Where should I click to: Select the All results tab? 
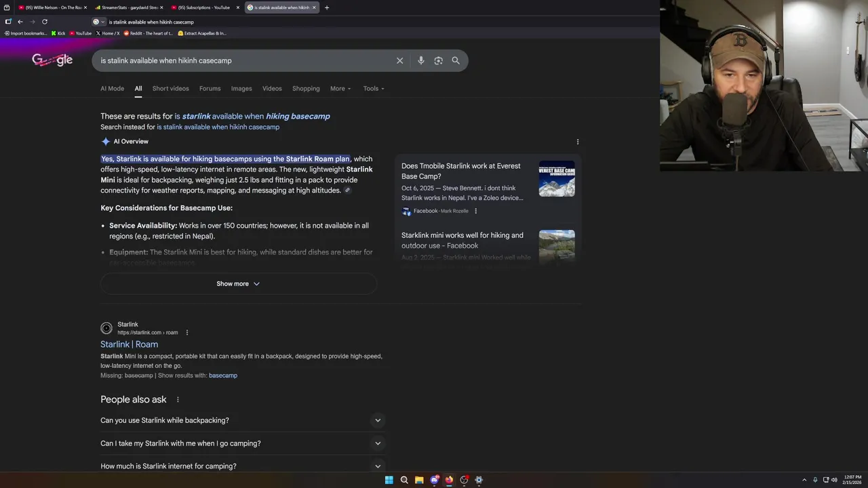pos(138,89)
